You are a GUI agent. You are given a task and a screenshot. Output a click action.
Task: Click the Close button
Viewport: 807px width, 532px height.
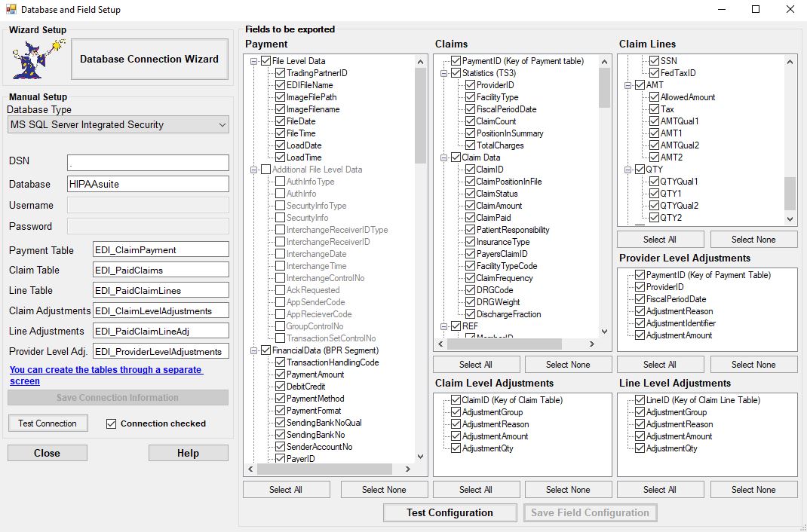[x=48, y=453]
